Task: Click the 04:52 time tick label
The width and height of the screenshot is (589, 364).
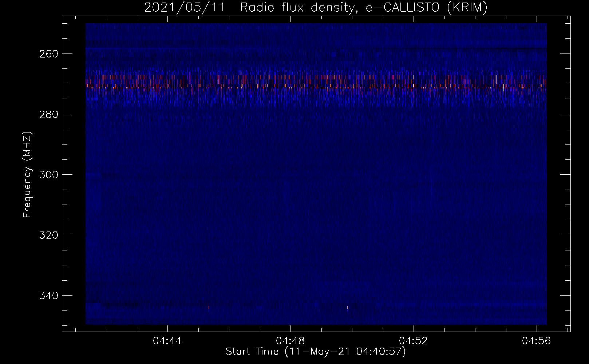Action: point(414,341)
